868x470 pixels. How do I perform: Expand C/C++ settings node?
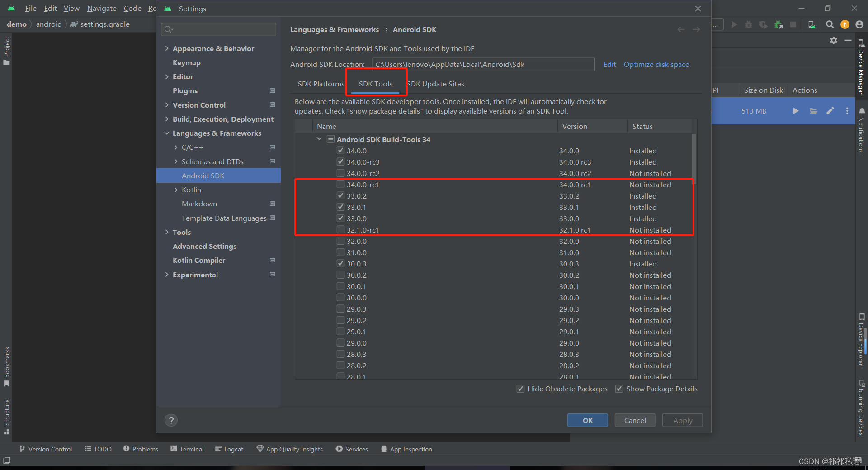pos(176,147)
